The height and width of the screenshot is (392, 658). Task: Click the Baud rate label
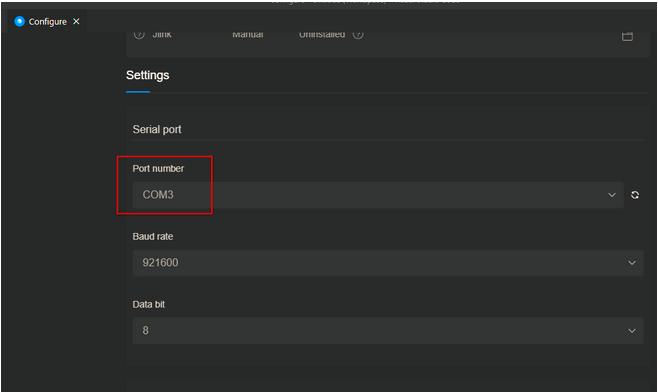[x=153, y=236]
